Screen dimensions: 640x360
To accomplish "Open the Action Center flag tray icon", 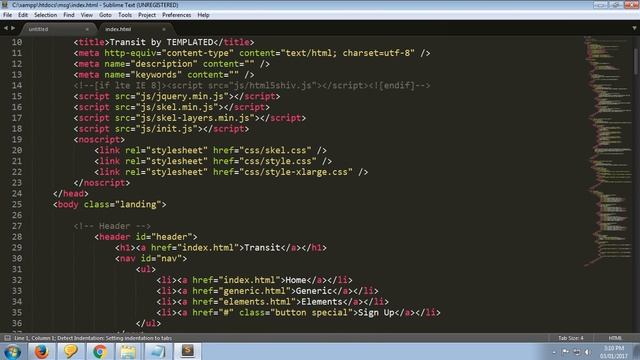I will [x=565, y=352].
